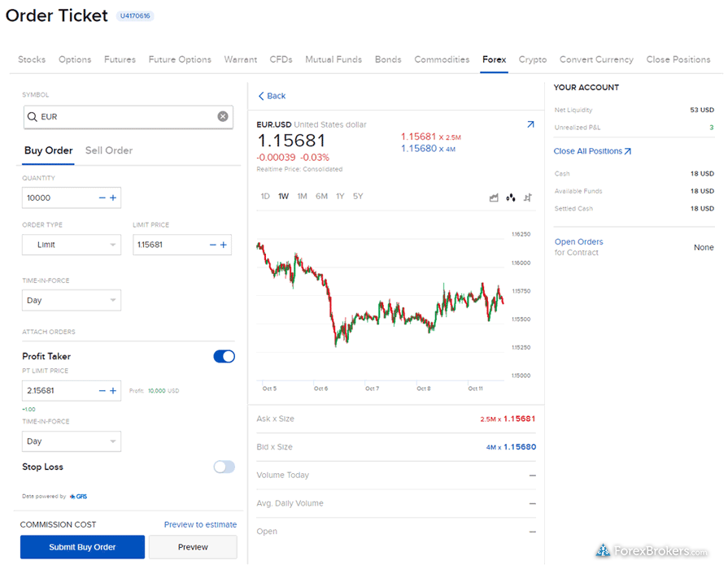Image resolution: width=728 pixels, height=569 pixels.
Task: Open EUR.USD details via arrow icon
Action: (530, 125)
